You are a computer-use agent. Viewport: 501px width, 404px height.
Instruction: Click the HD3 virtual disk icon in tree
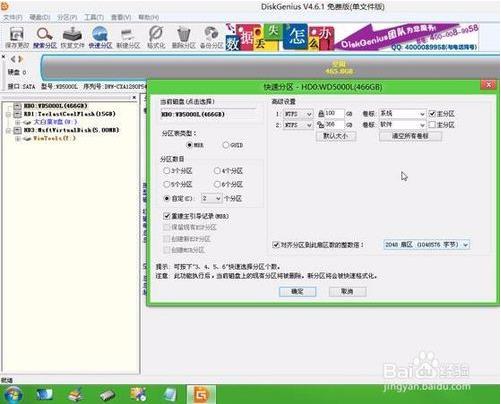[x=17, y=130]
